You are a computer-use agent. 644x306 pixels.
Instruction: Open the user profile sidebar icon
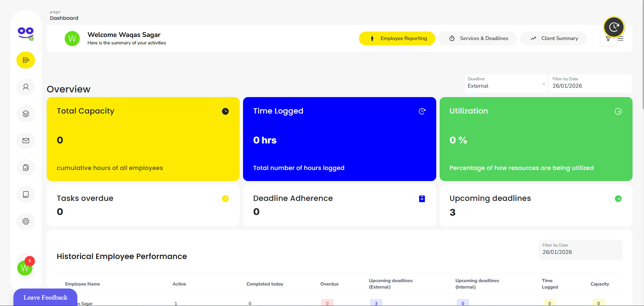pos(26,87)
